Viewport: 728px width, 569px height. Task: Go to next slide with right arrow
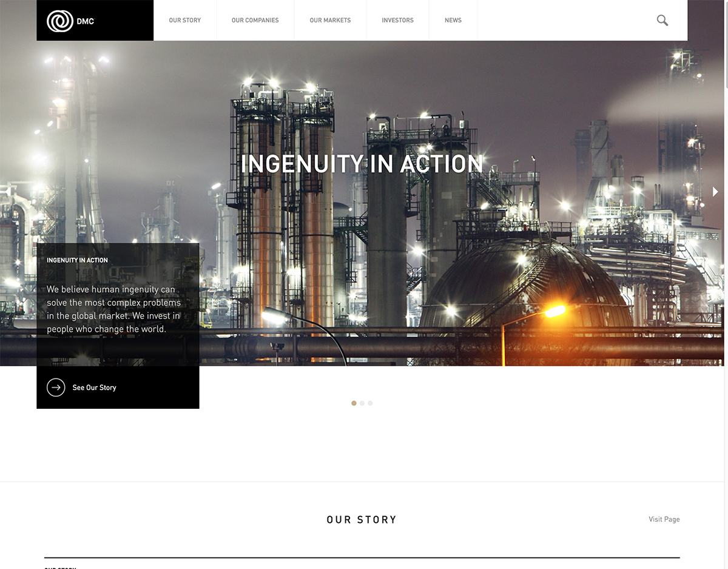click(715, 192)
